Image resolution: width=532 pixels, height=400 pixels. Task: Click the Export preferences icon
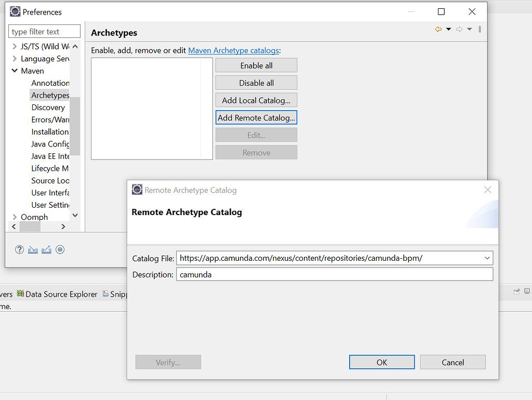(x=46, y=249)
